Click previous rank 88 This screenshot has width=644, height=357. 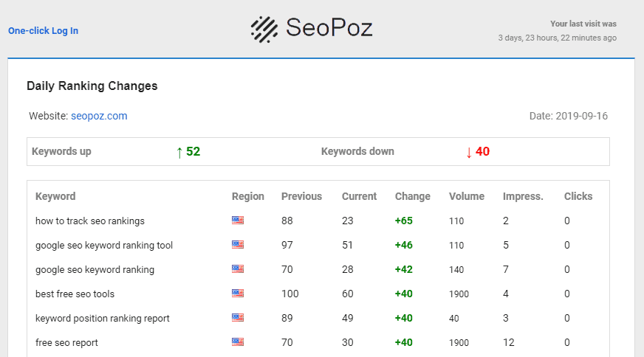pyautogui.click(x=287, y=221)
